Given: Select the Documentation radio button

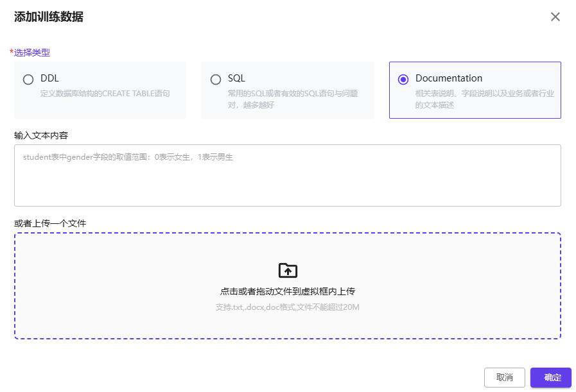Looking at the screenshot, I should click(x=403, y=80).
